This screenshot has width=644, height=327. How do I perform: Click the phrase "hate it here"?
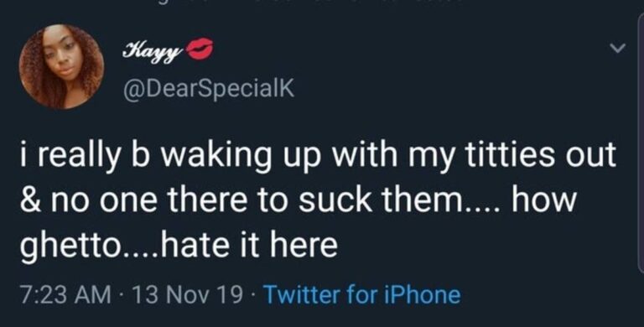click(248, 245)
